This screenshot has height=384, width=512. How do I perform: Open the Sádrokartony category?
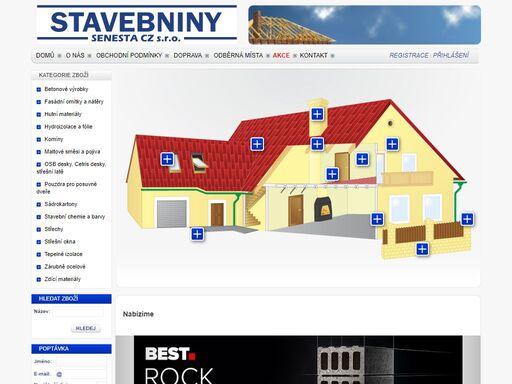[x=61, y=204]
